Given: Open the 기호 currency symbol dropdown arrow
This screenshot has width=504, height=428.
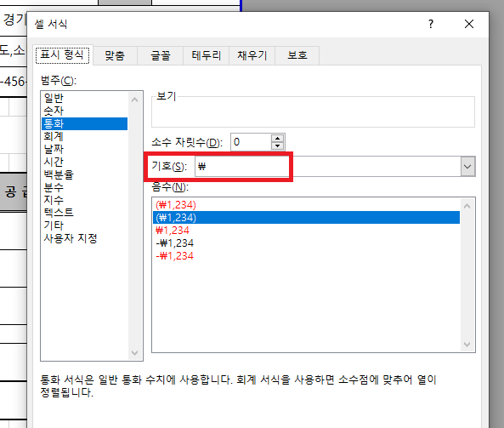Looking at the screenshot, I should pyautogui.click(x=467, y=167).
